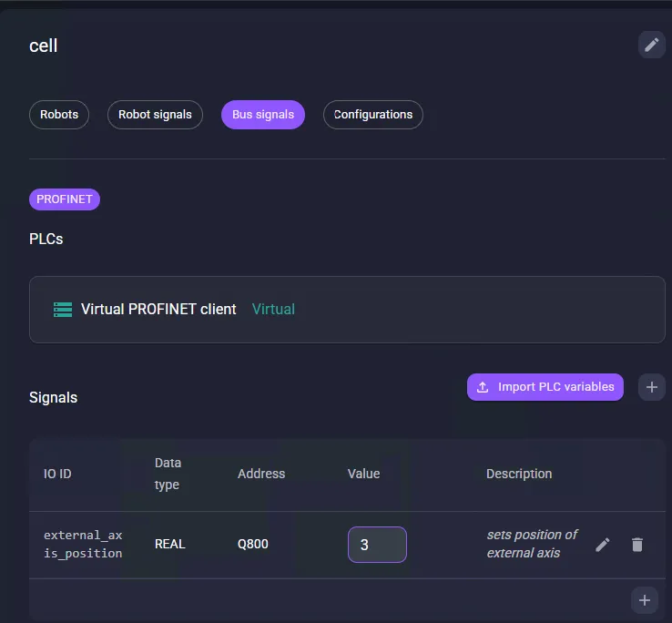Delete the external_axis_position signal
Viewport: 672px width, 623px height.
[637, 545]
